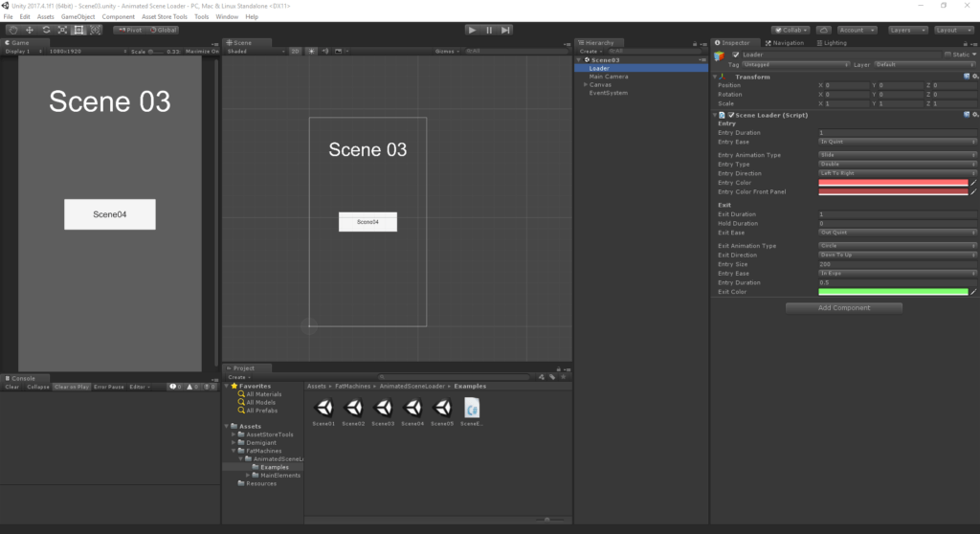This screenshot has height=534, width=980.
Task: Pick Entry Color with eyedropper
Action: tap(973, 183)
